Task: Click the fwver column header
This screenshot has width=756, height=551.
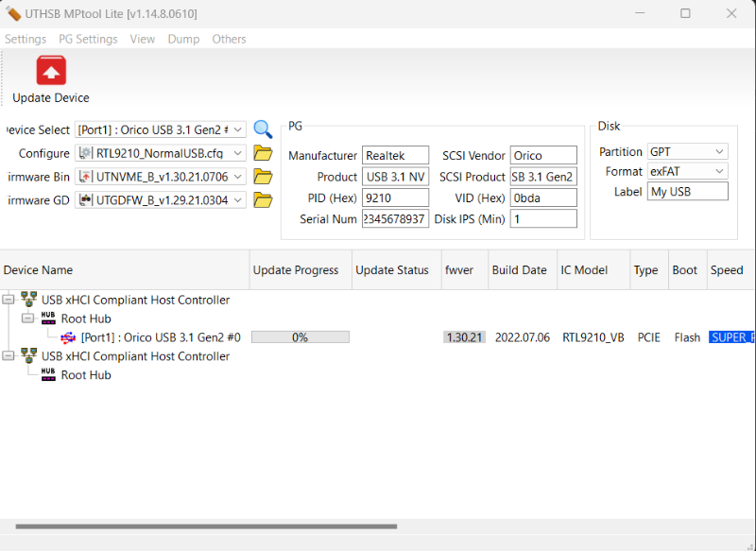Action: [x=463, y=270]
